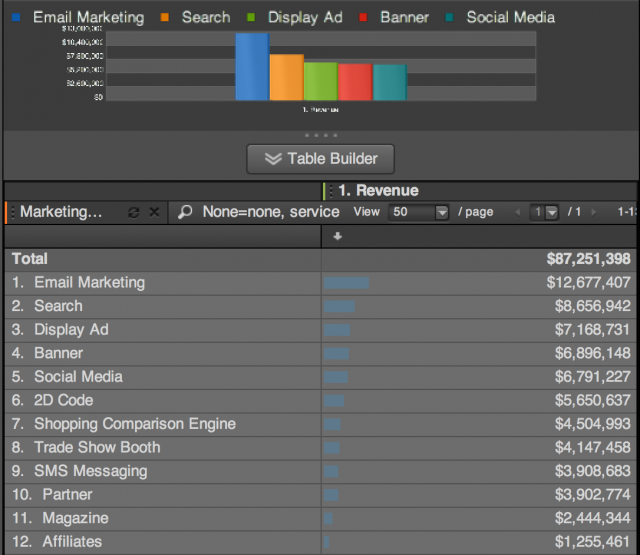This screenshot has height=555, width=640.
Task: Select the Search row in table
Action: [x=320, y=306]
